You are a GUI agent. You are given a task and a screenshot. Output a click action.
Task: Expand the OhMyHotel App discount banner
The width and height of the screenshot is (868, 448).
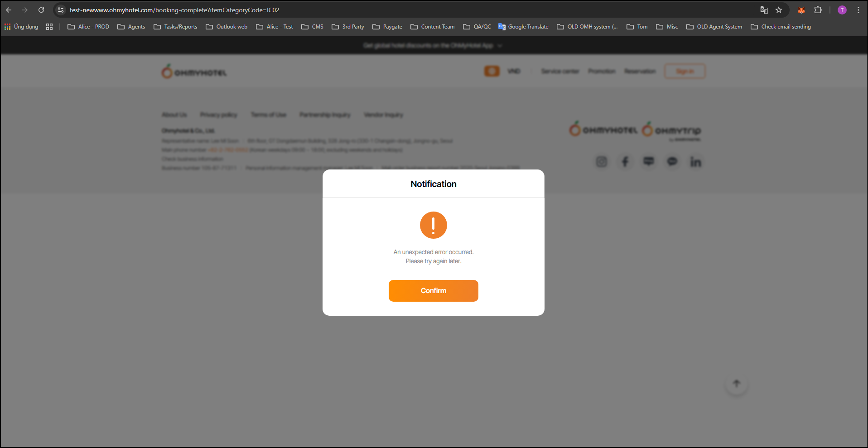(x=433, y=45)
